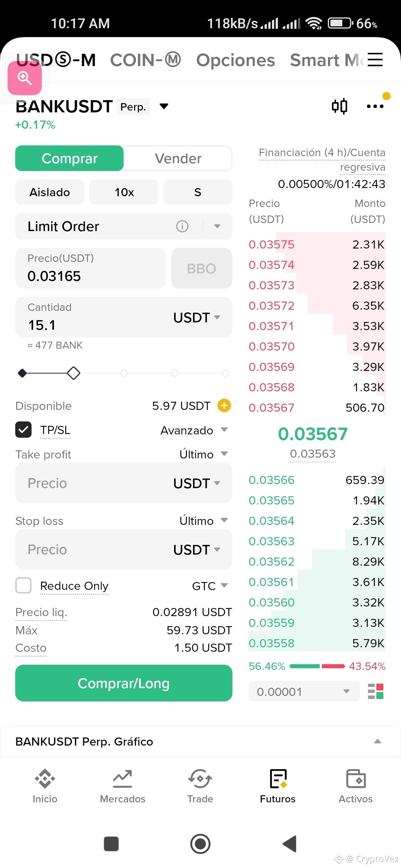Tap the Comprar/Long button
The height and width of the screenshot is (868, 401).
(124, 683)
